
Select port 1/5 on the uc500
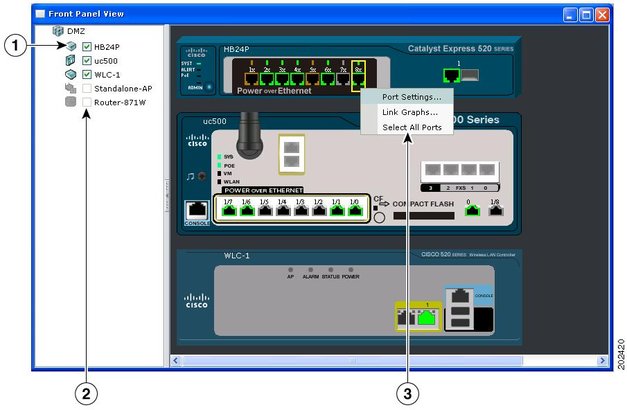click(x=265, y=210)
